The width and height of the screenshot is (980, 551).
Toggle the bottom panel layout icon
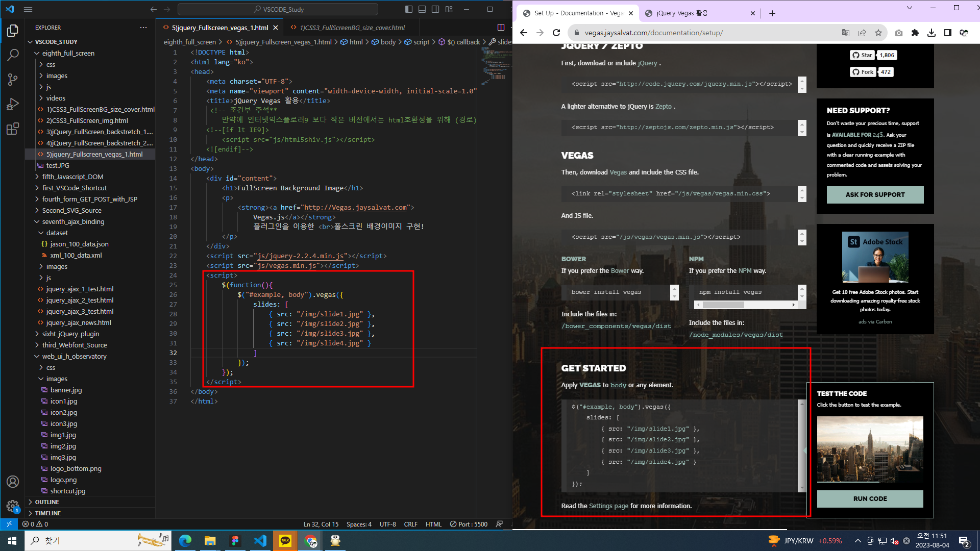coord(422,9)
